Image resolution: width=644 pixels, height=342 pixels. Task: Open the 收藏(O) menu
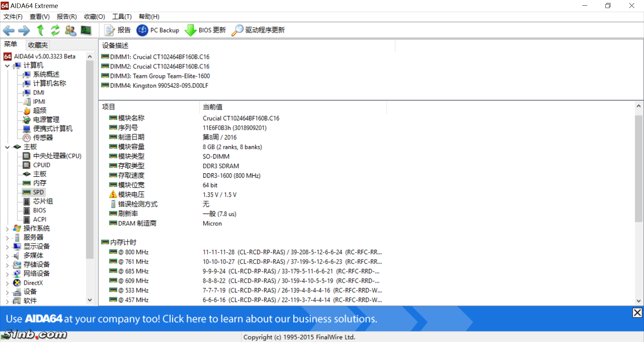(94, 16)
